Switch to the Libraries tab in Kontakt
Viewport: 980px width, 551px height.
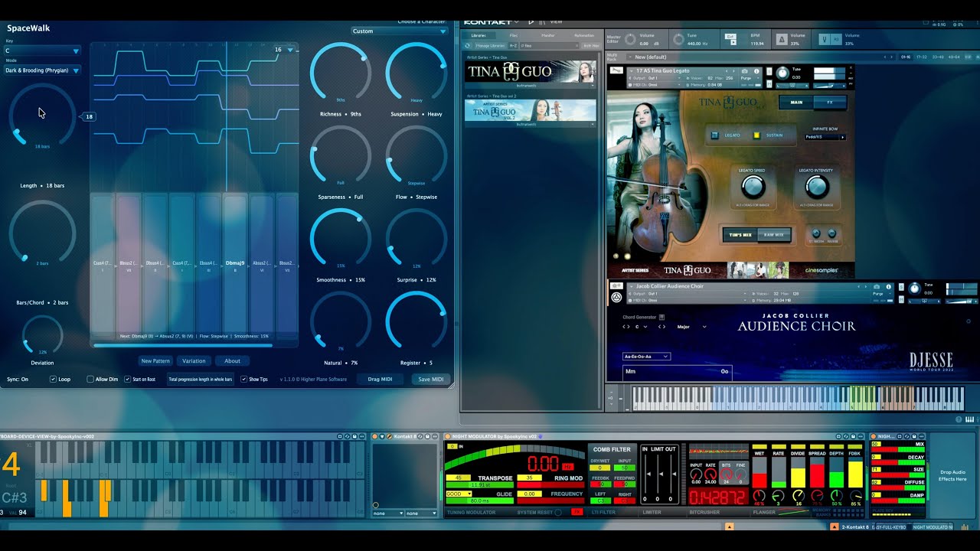click(x=479, y=35)
